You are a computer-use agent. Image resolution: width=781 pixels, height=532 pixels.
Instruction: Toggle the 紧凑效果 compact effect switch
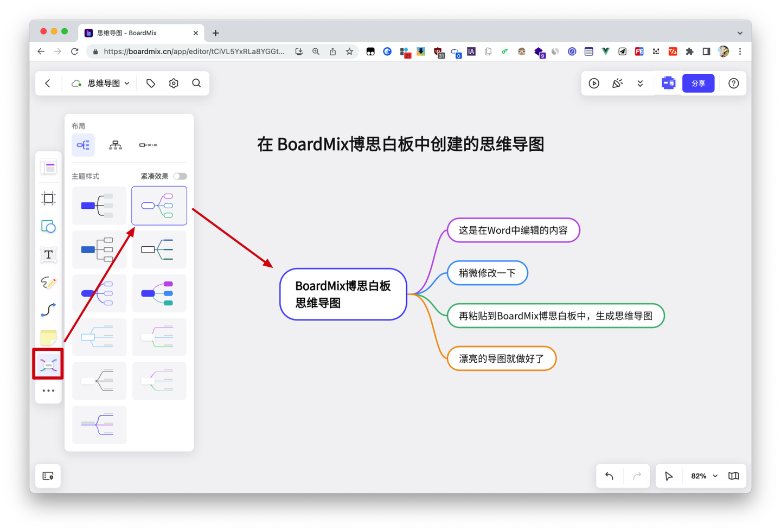[x=180, y=176]
